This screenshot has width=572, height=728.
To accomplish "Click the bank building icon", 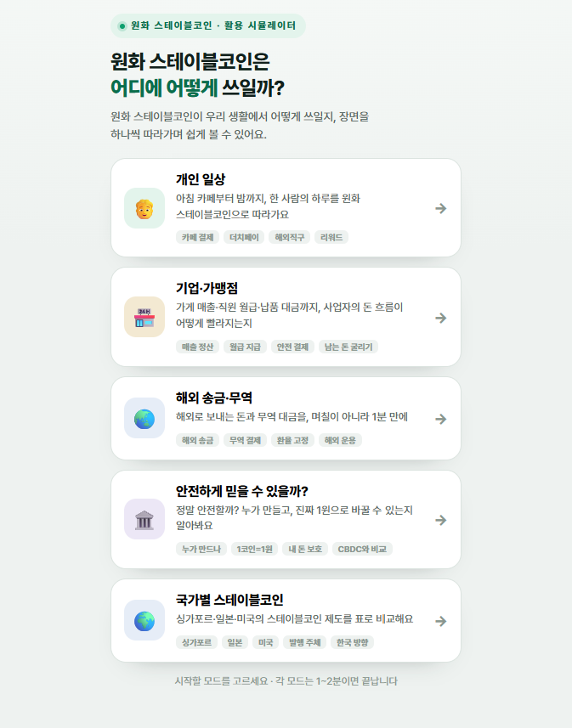I will pos(144,519).
